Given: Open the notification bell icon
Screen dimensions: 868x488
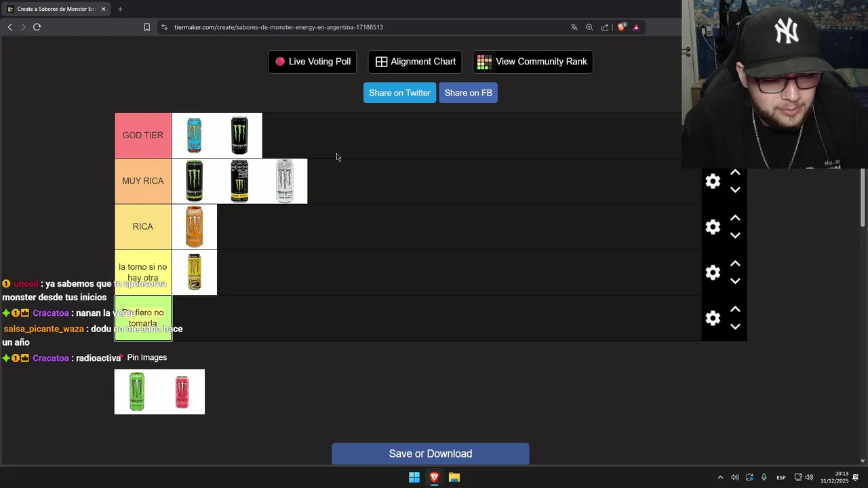Looking at the screenshot, I should pyautogui.click(x=856, y=477).
